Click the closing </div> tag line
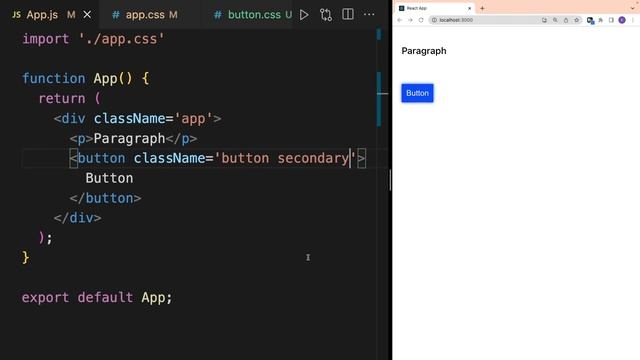This screenshot has height=360, width=640. tap(78, 218)
